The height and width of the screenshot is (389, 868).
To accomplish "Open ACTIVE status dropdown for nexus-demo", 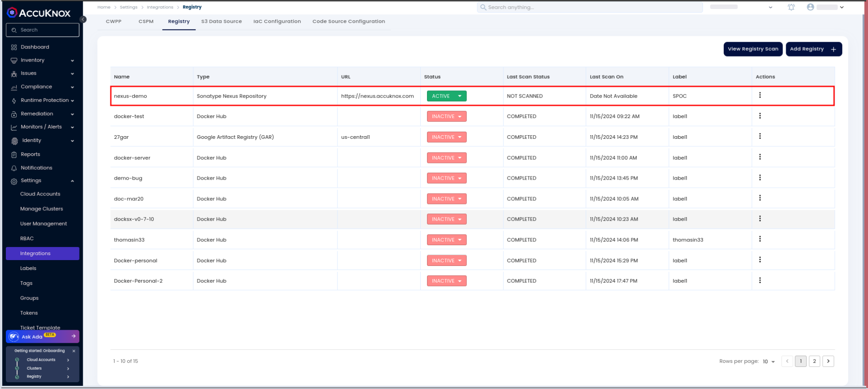I will [x=446, y=96].
